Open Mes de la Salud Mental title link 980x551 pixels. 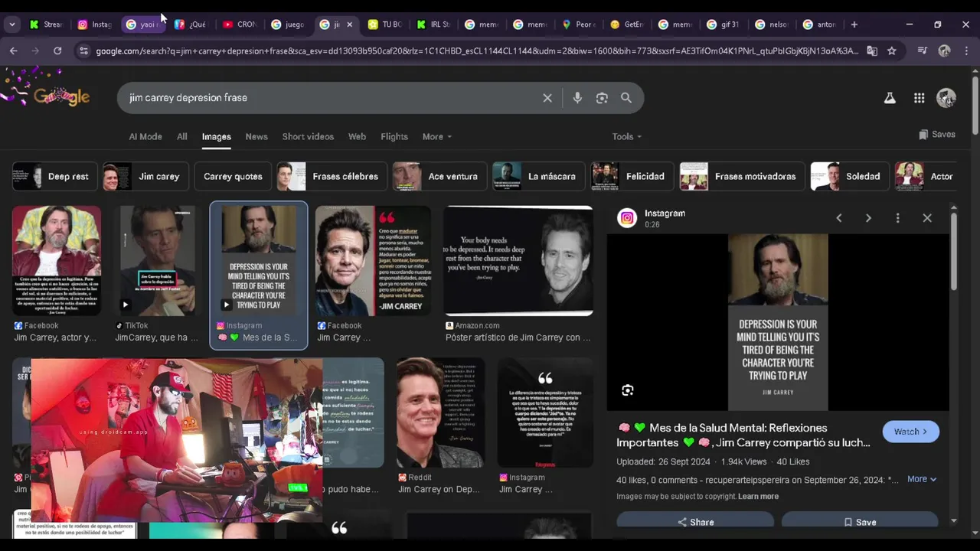[x=744, y=435]
